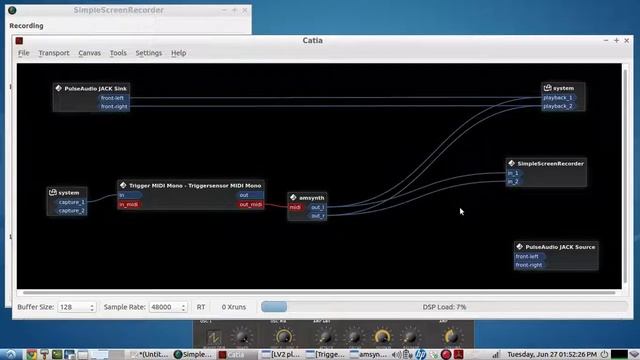This screenshot has height=360, width=640.
Task: Click the red record tray icon
Action: pyautogui.click(x=446, y=354)
